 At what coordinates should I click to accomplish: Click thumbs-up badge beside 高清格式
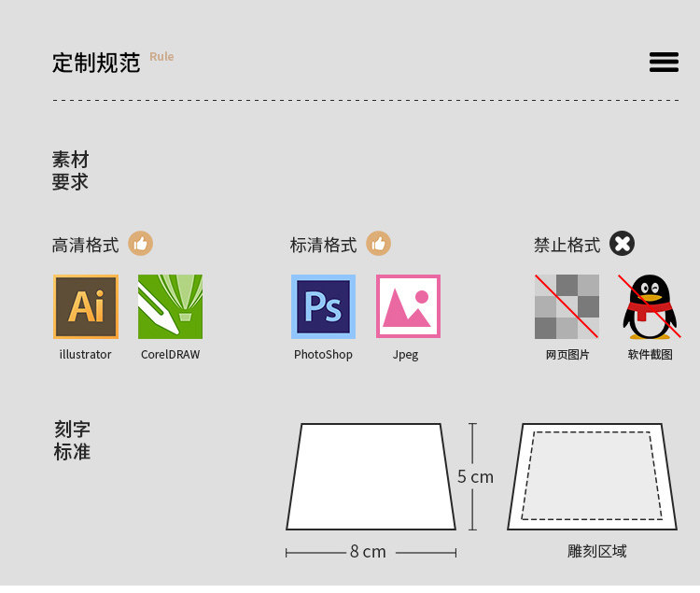[141, 244]
